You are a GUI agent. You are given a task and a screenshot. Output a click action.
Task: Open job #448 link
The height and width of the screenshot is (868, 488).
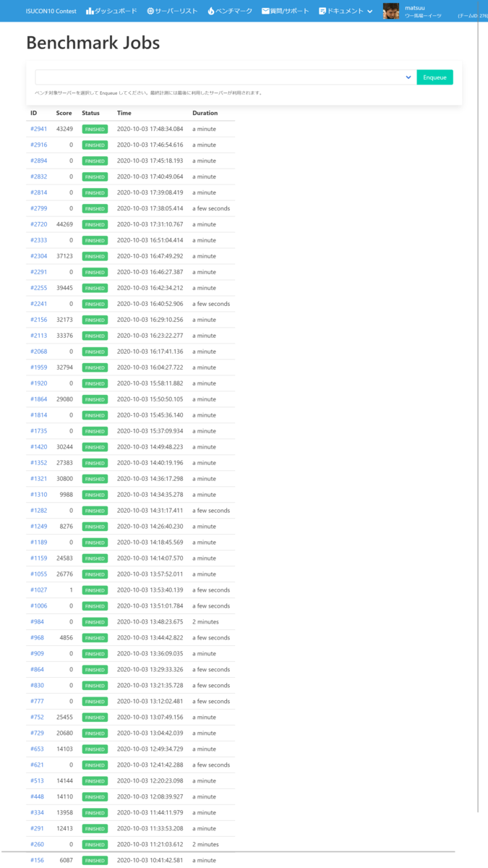point(37,797)
